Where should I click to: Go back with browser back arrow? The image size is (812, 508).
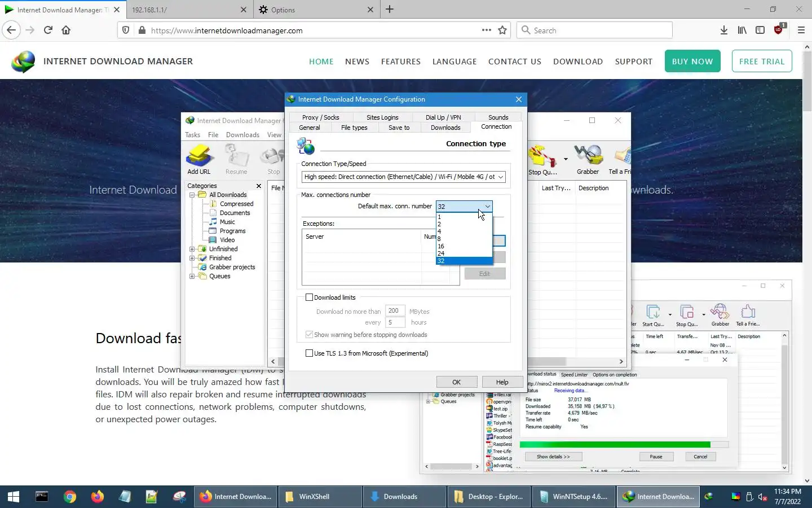click(x=11, y=30)
